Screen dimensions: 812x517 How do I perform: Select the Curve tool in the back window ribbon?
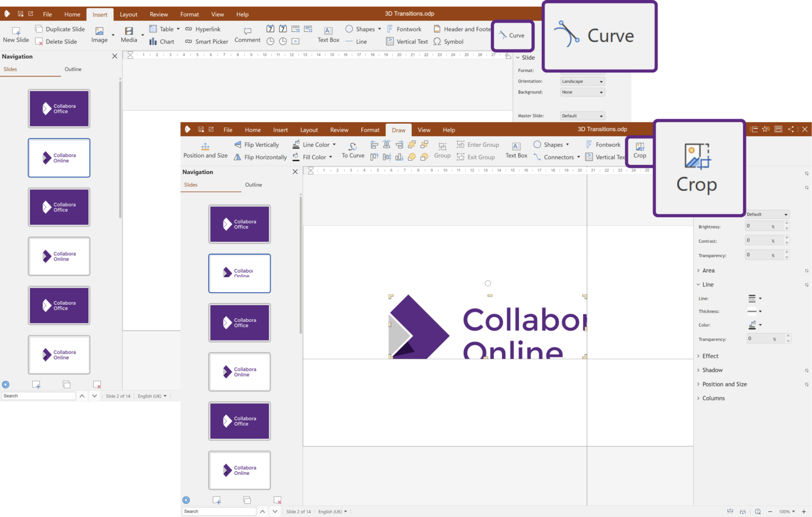click(512, 35)
